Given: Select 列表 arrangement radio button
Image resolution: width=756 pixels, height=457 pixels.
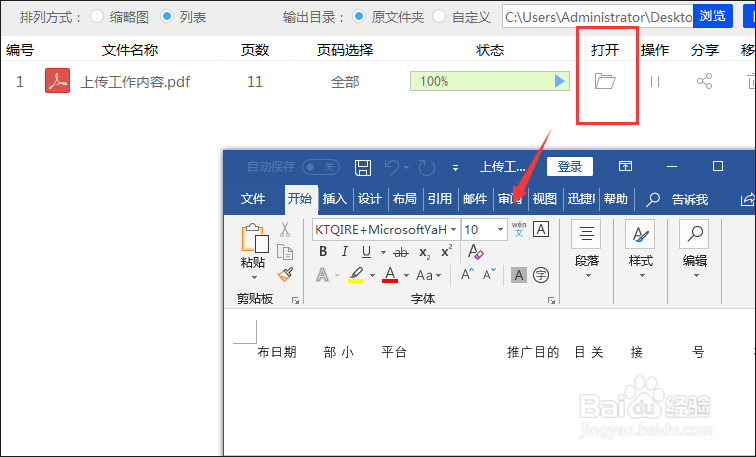Looking at the screenshot, I should (x=167, y=16).
